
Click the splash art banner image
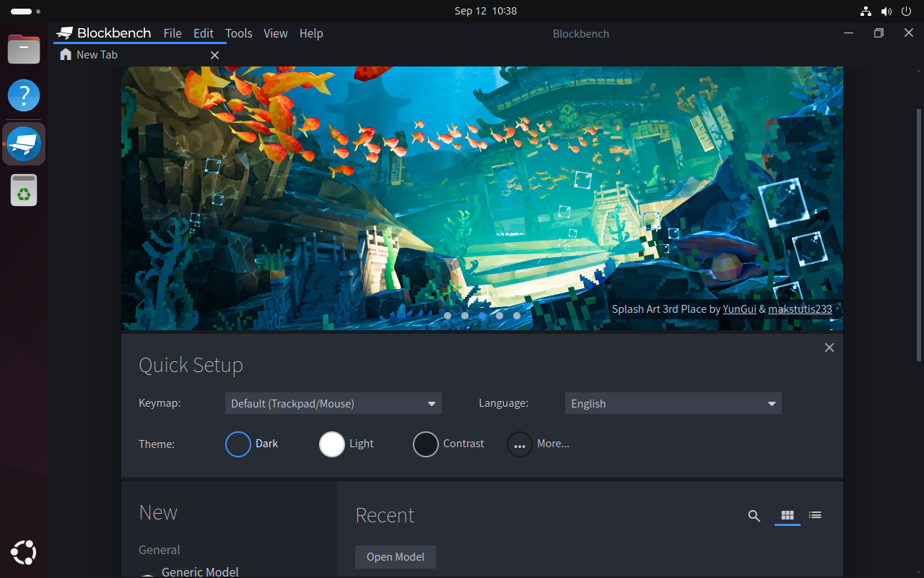[482, 198]
